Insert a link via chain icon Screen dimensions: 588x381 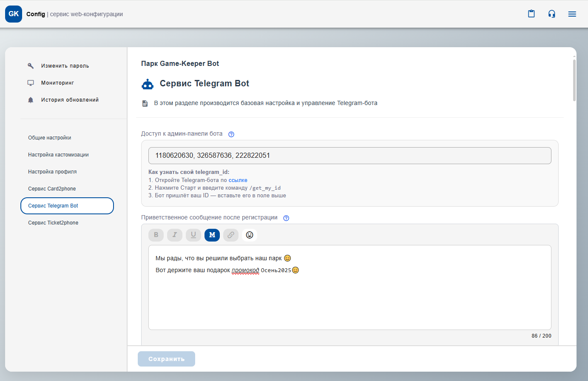pos(231,235)
